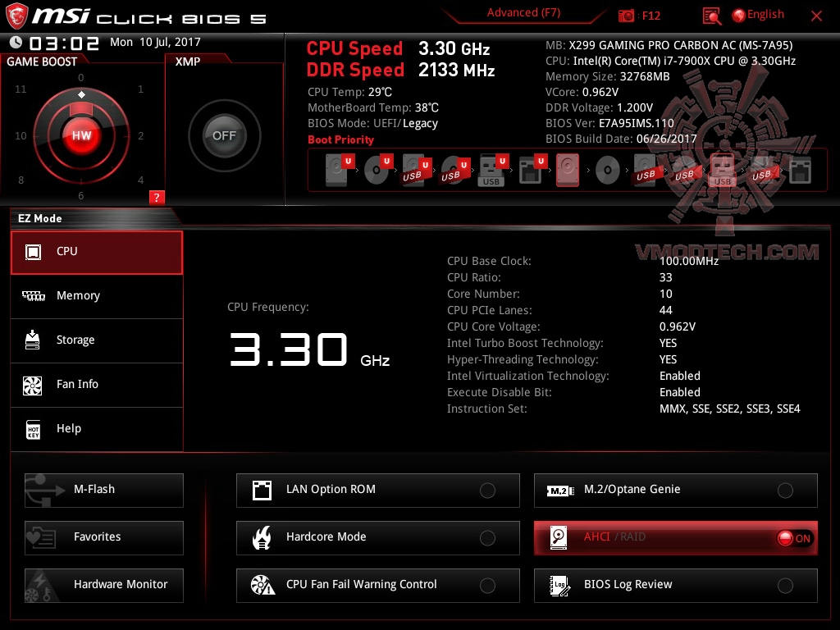This screenshot has width=840, height=630.
Task: Click the CPU Base Clock 100.00MHz value
Action: [x=689, y=261]
